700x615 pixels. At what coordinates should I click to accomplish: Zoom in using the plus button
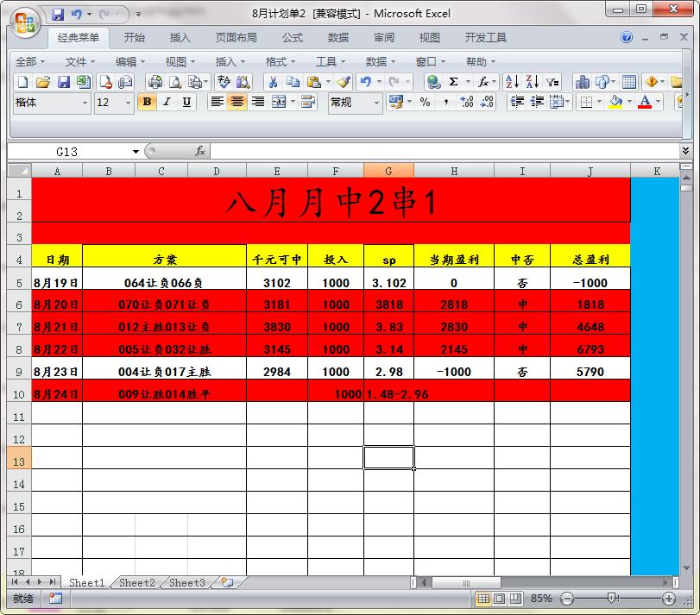(x=667, y=598)
